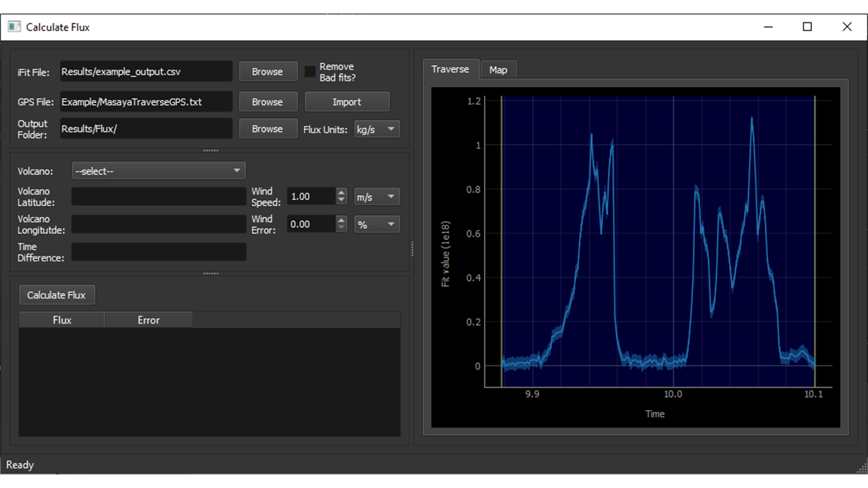Viewport: 868px width, 488px height.
Task: Increase Wind Speed with up arrow
Action: 342,192
